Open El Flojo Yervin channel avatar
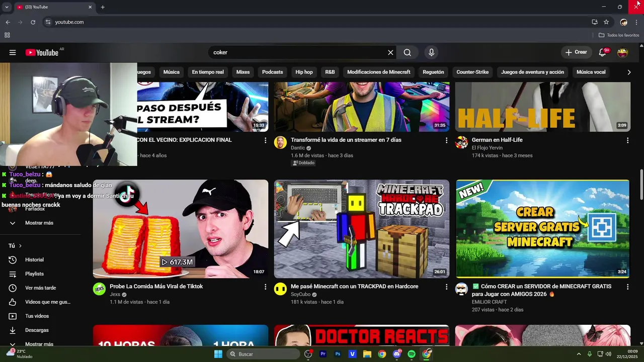644x362 pixels. (461, 142)
